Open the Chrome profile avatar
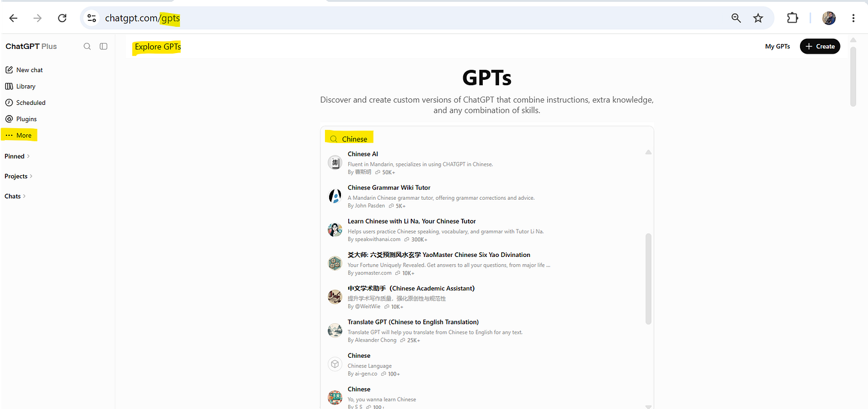868x409 pixels. tap(829, 18)
